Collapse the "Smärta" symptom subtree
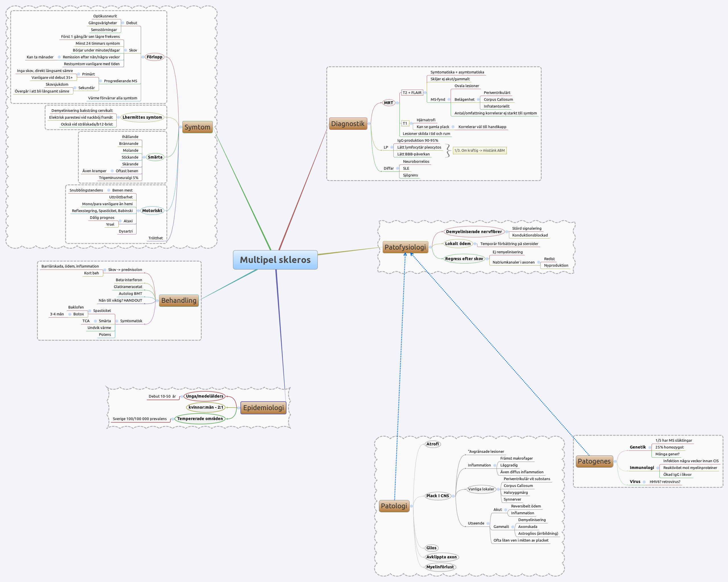Screen dimensions: 728x582 [144, 157]
